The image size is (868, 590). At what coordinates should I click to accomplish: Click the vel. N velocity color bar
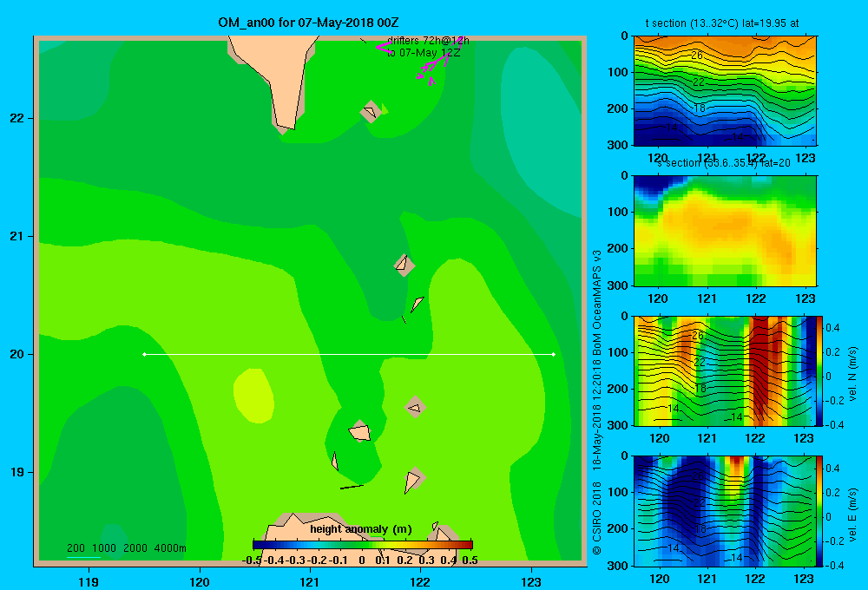[x=820, y=370]
